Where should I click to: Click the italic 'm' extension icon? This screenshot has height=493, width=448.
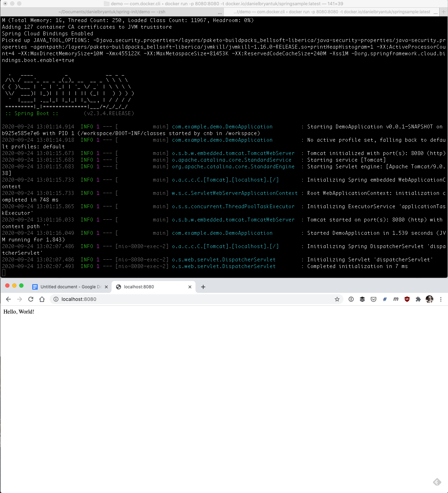396,299
